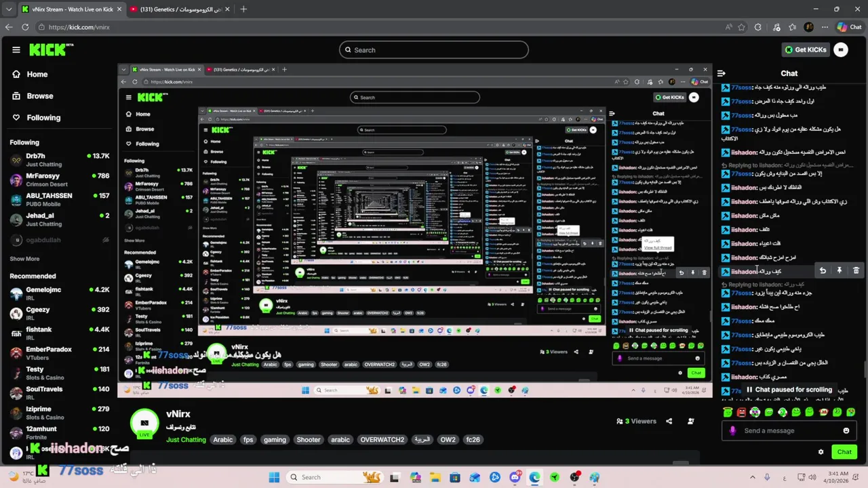Send message with green Chat button
Screen dimensions: 868x488
[x=844, y=452]
